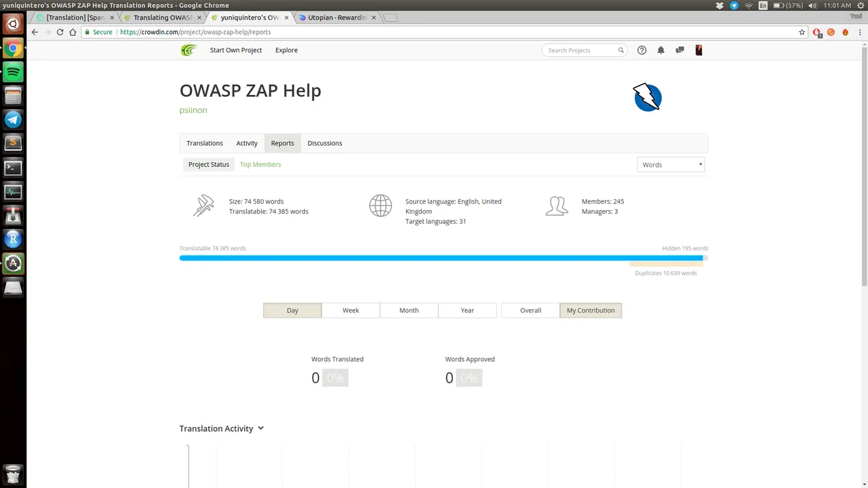This screenshot has height=488, width=868.
Task: Click the crowdin.com address bar
Action: [x=444, y=32]
